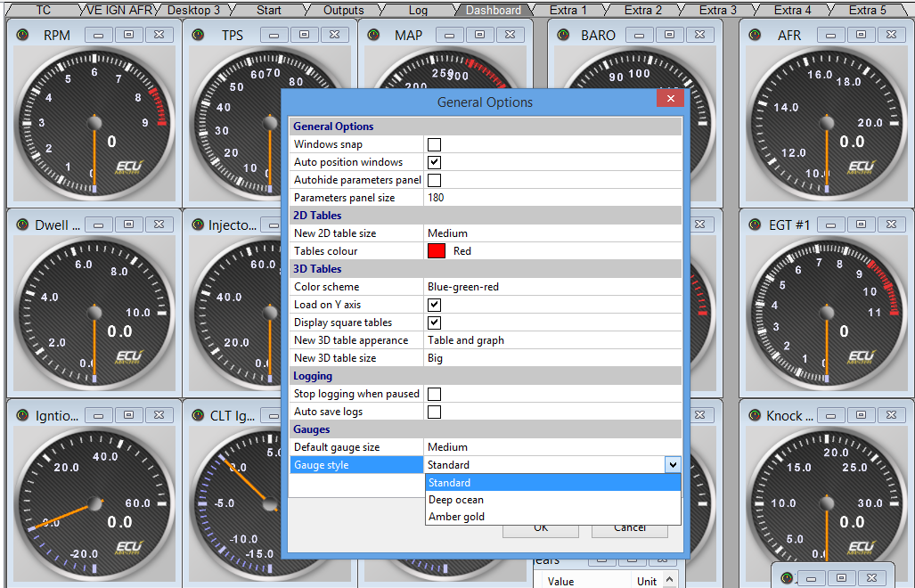Switch to the Log tab
Screen dimensions: 915x588
point(418,10)
